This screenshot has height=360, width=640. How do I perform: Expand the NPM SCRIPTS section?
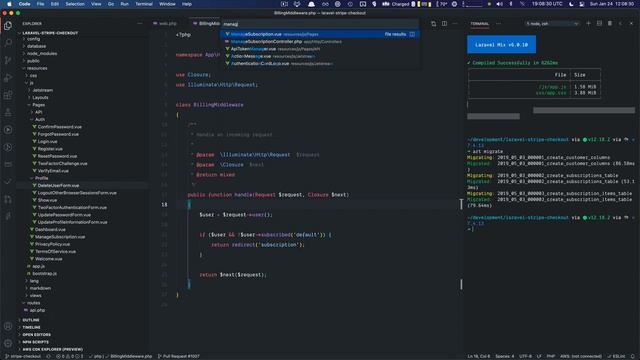[x=35, y=342]
